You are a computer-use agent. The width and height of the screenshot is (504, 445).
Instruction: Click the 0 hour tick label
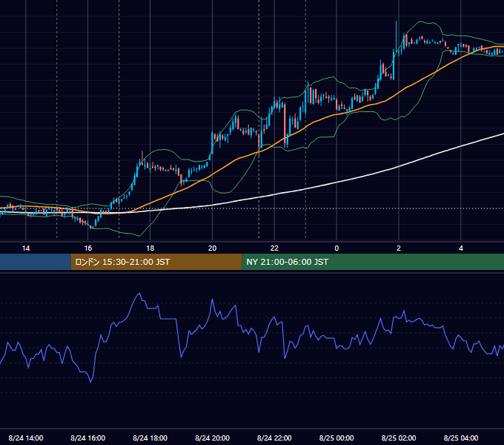(336, 248)
